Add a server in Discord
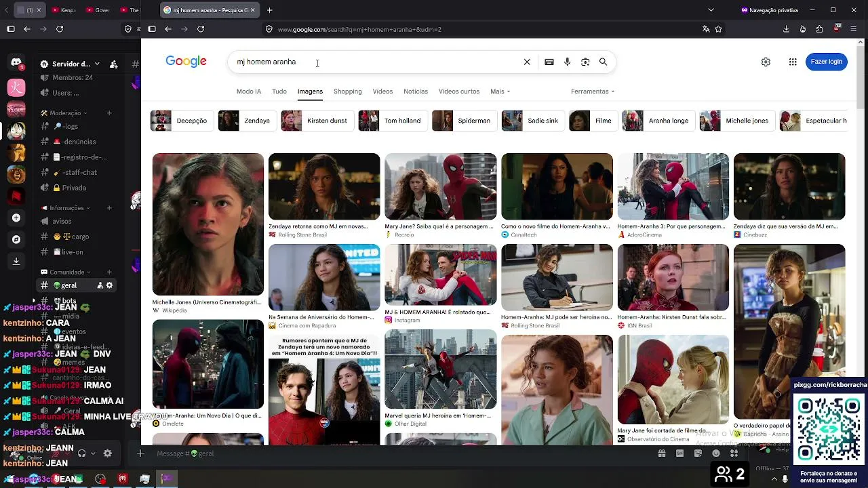The width and height of the screenshot is (868, 488). (x=16, y=218)
